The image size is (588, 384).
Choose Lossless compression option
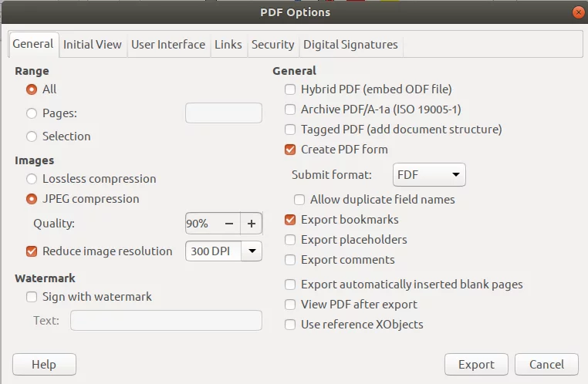[32, 179]
